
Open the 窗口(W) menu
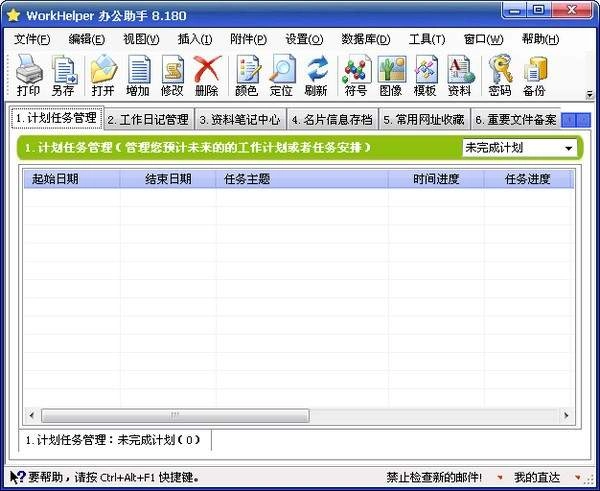(x=484, y=39)
